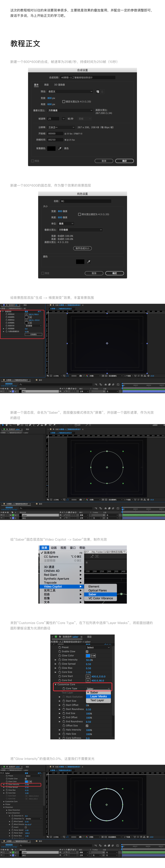Click 取消 button in 纯色设置 dialog

point(94,273)
